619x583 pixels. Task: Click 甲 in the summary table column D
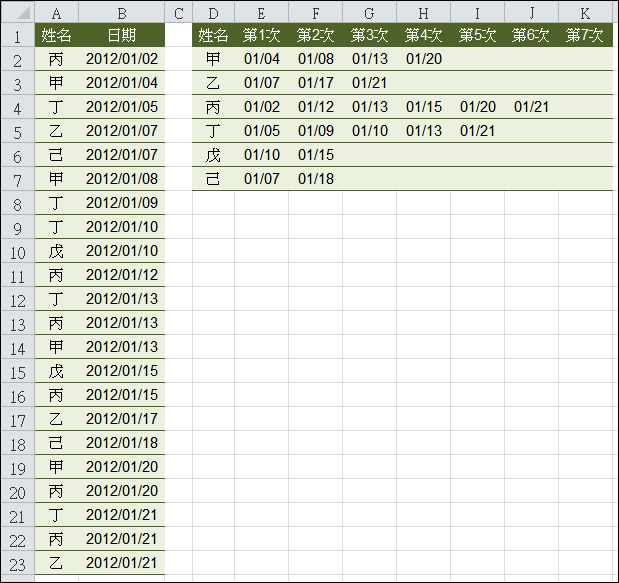pyautogui.click(x=213, y=59)
